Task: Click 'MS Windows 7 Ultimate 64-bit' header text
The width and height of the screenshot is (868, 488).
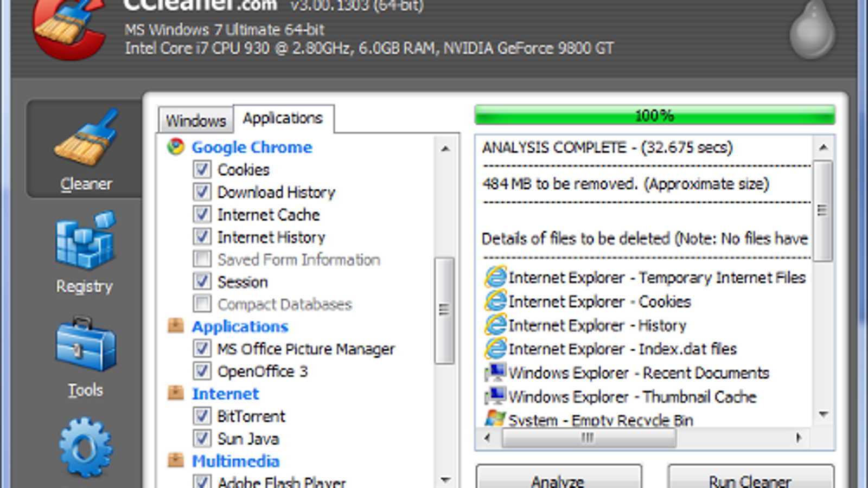Action: 225,29
